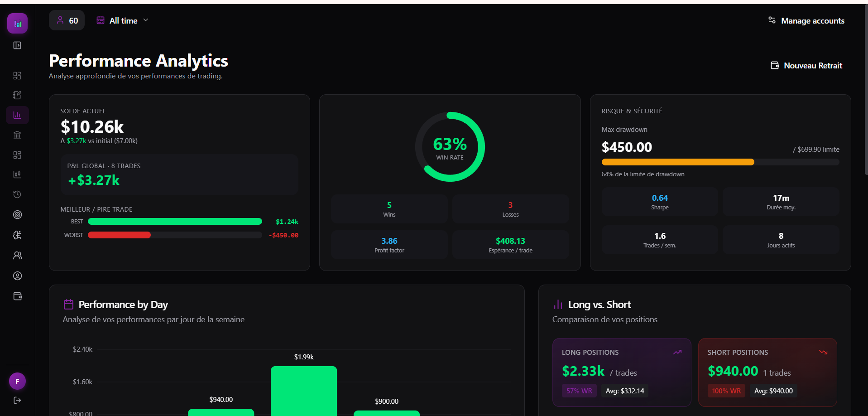Select the highlighted analytics bar chart icon
868x416 pixels.
click(17, 115)
